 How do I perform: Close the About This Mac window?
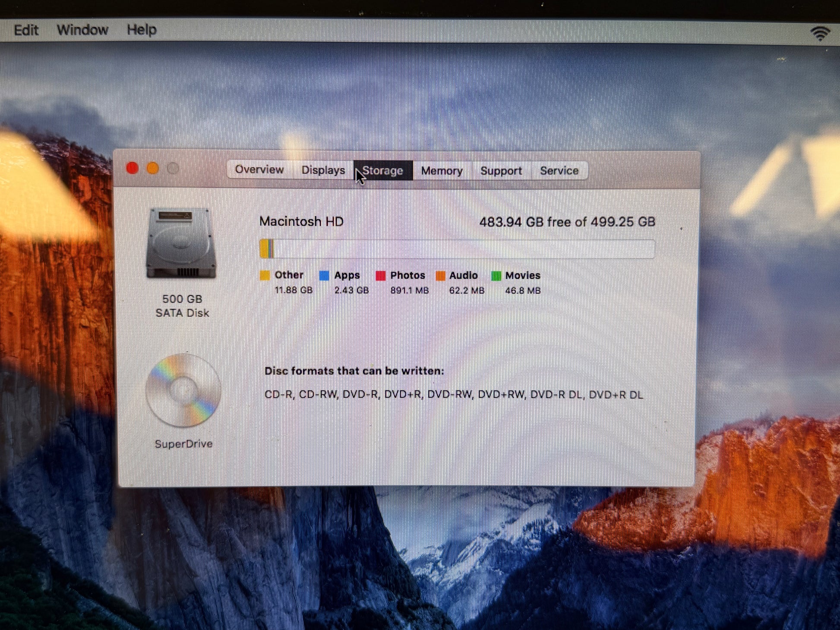(x=132, y=168)
